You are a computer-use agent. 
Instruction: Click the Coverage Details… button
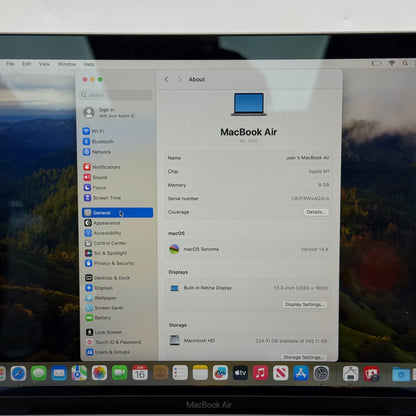coord(316,212)
